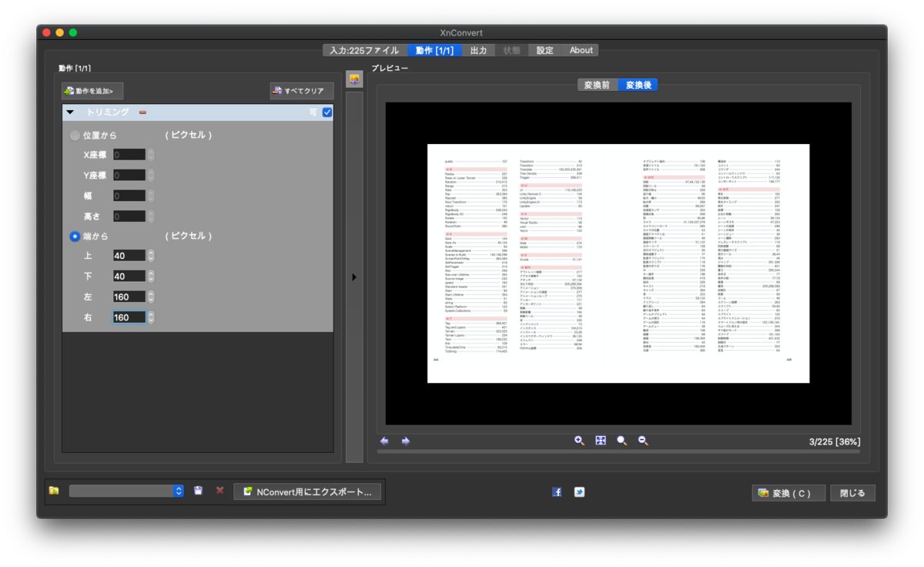Click the 動作を追加> button

[92, 92]
